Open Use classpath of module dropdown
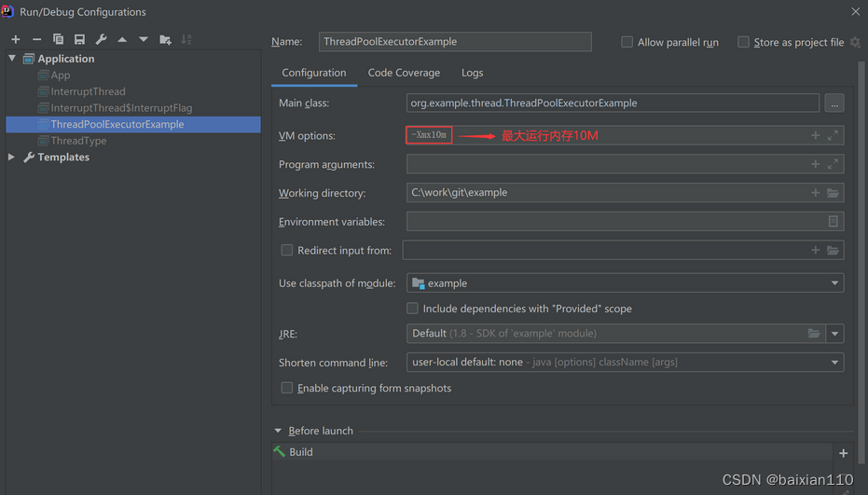 pyautogui.click(x=834, y=283)
